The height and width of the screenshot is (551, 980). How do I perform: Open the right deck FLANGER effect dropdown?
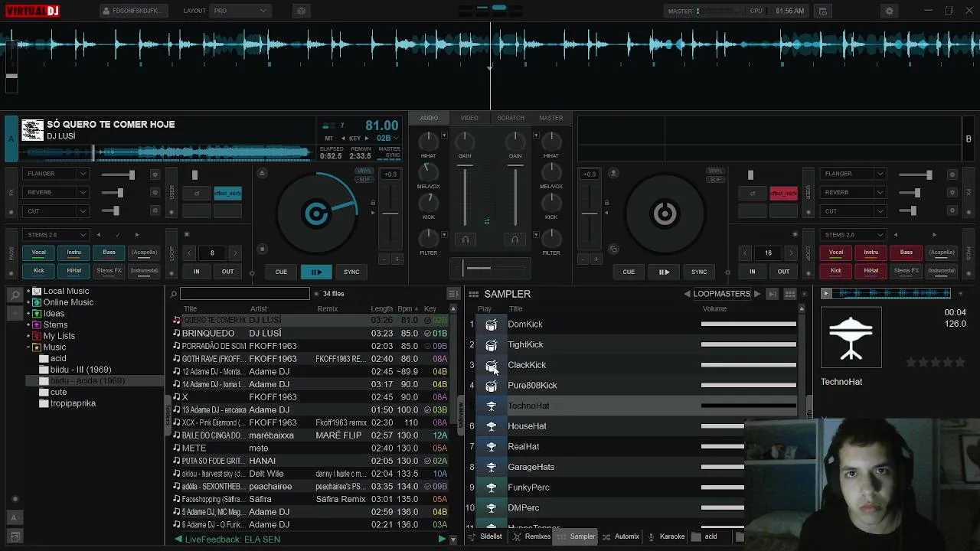853,174
